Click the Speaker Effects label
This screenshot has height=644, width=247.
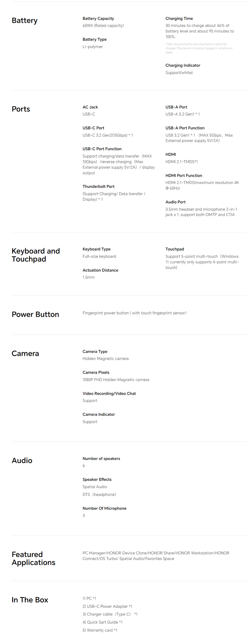97,479
